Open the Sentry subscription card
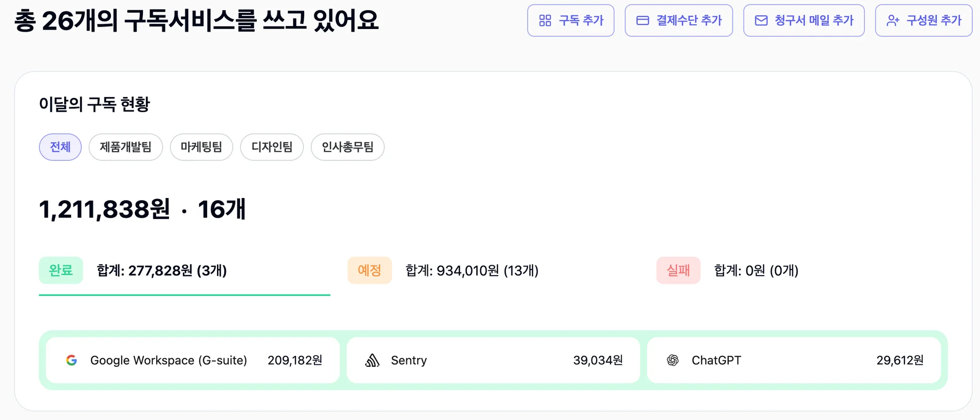The height and width of the screenshot is (420, 980). tap(493, 360)
